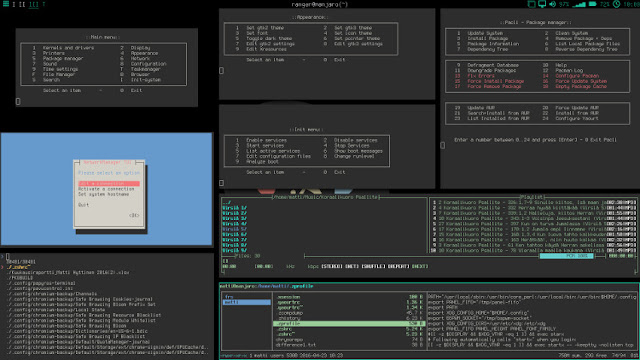Toggle REPEAT in the music player
Screen dimensions: 640x360
(398, 266)
